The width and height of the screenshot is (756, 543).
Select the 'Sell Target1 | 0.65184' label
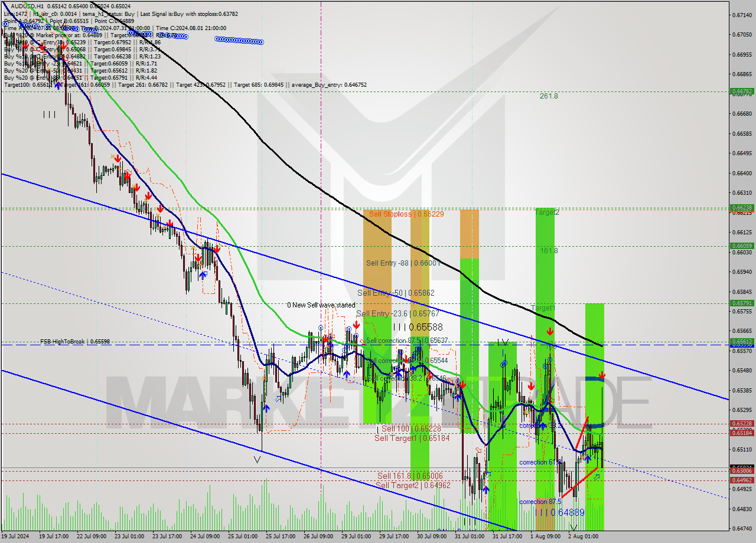tap(412, 438)
